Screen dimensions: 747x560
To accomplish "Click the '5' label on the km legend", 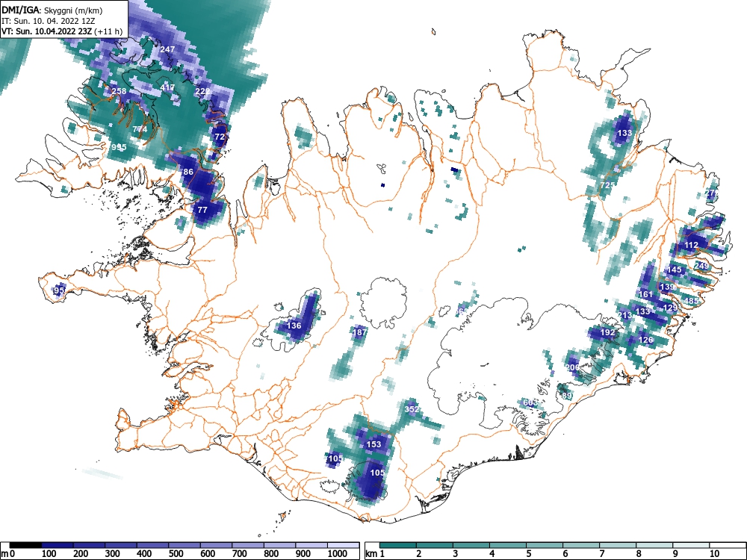I will (528, 554).
